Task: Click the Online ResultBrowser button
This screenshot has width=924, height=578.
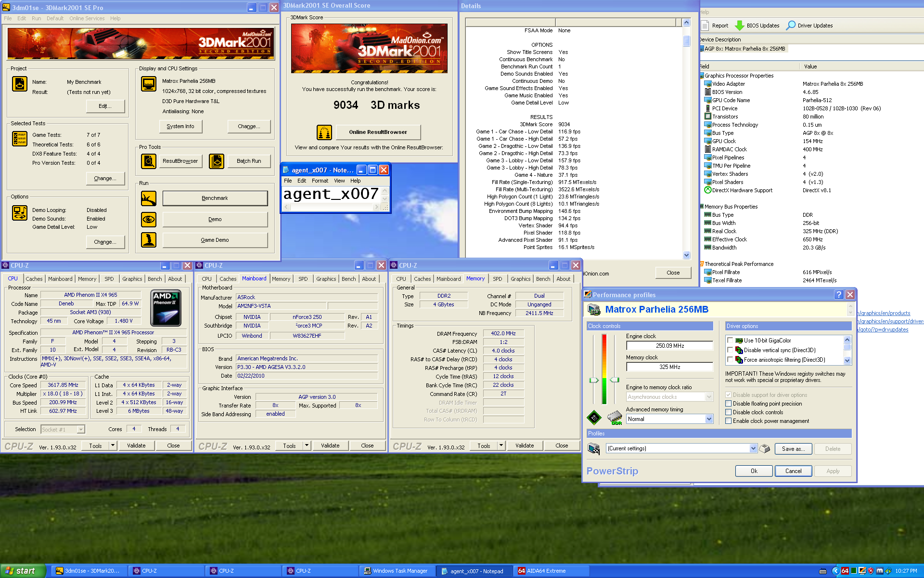Action: pyautogui.click(x=378, y=132)
